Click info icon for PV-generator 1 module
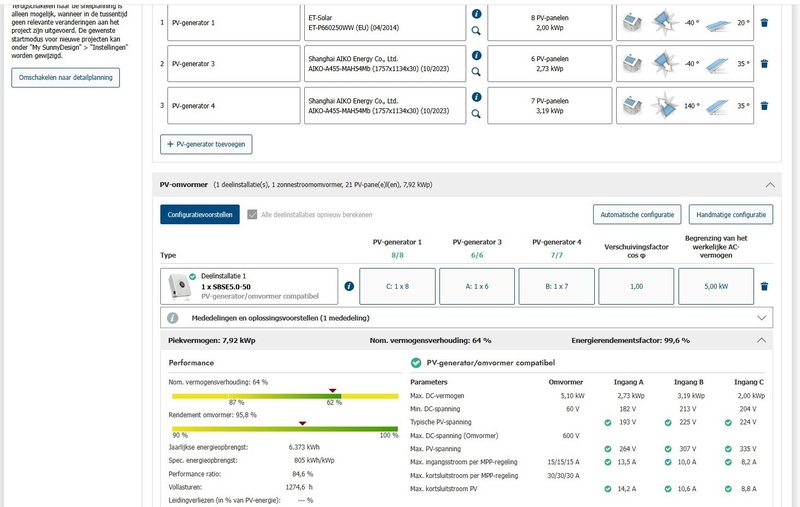The width and height of the screenshot is (800, 507). point(476,14)
